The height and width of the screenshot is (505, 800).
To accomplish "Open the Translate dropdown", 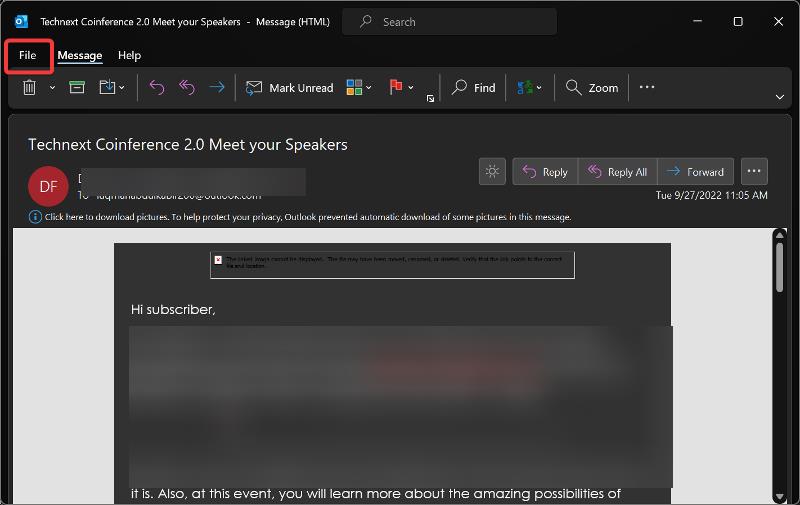I will [529, 88].
